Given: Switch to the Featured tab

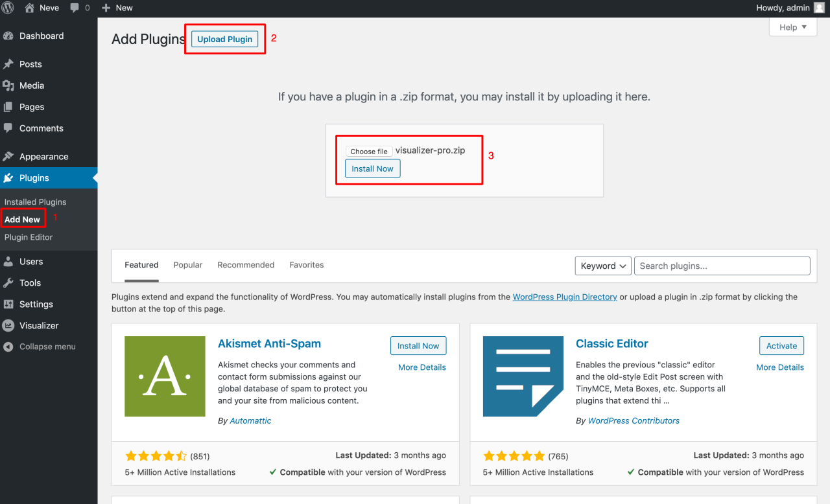Looking at the screenshot, I should [141, 265].
